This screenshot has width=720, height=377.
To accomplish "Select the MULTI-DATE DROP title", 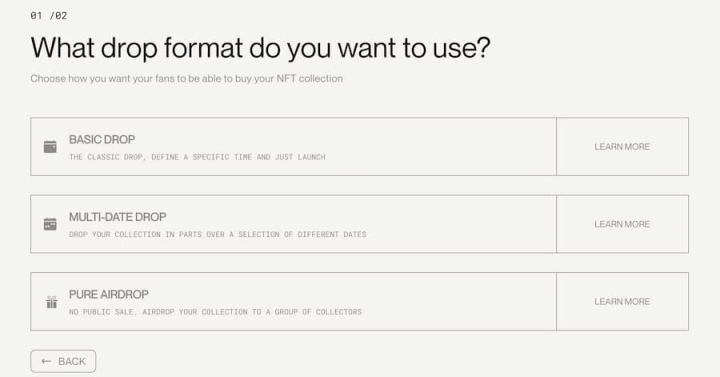I will [118, 217].
